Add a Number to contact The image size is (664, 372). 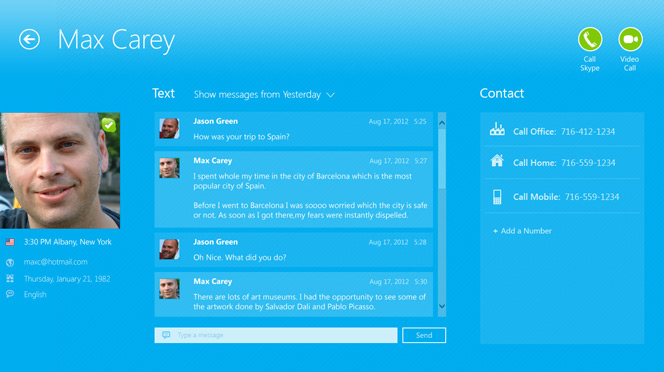click(x=522, y=231)
